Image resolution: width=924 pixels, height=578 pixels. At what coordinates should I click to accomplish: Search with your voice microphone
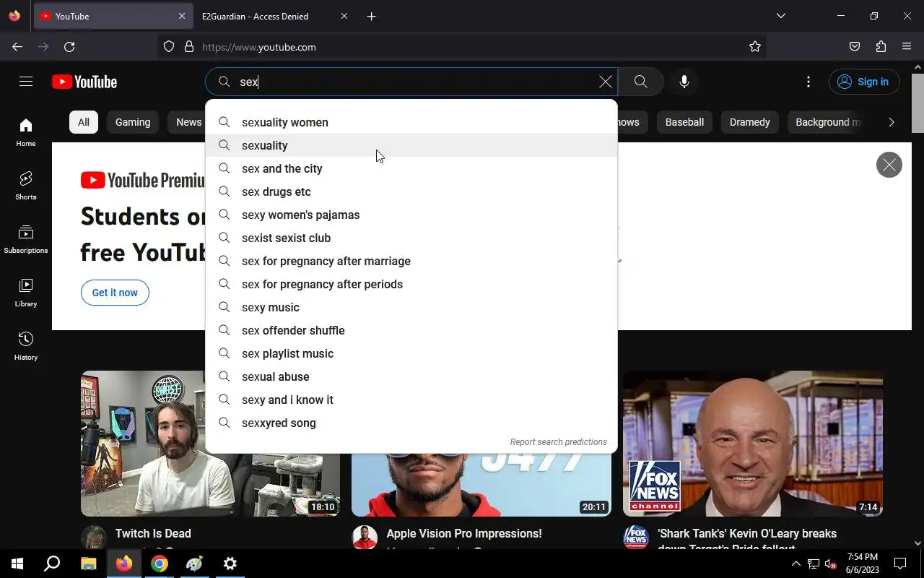(684, 82)
